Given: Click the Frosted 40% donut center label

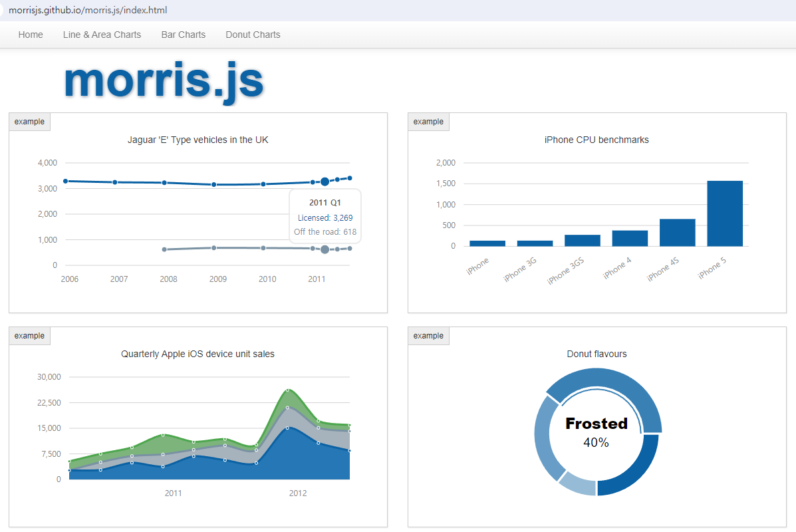Looking at the screenshot, I should click(596, 432).
